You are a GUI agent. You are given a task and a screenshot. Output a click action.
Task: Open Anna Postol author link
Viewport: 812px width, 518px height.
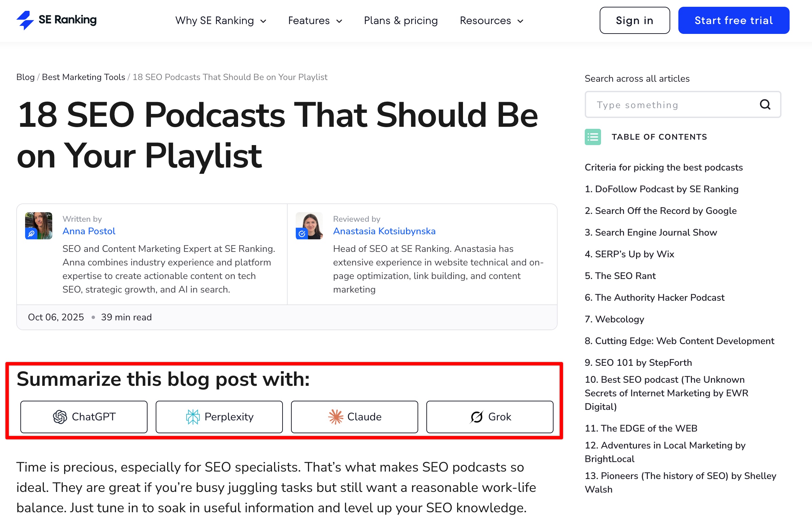89,231
